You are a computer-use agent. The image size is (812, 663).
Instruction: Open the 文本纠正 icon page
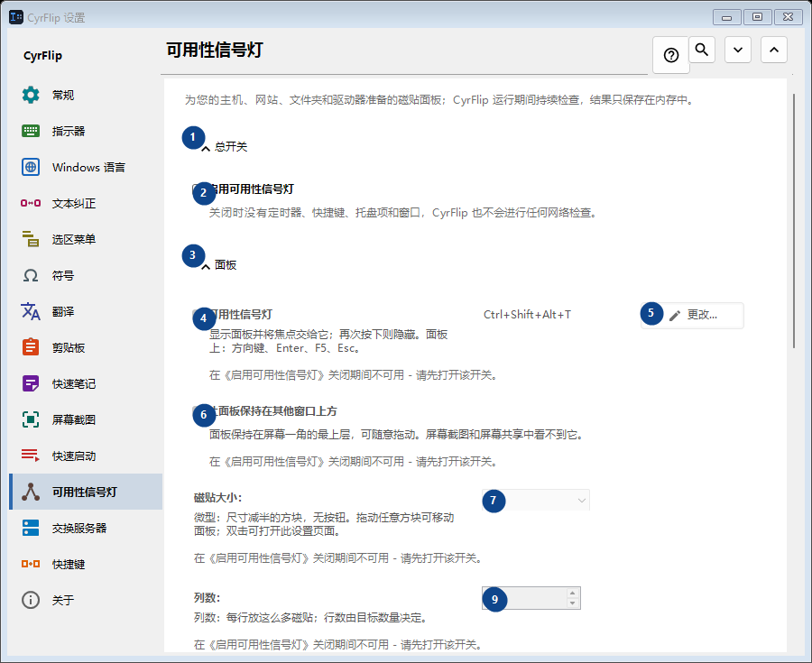(31, 203)
